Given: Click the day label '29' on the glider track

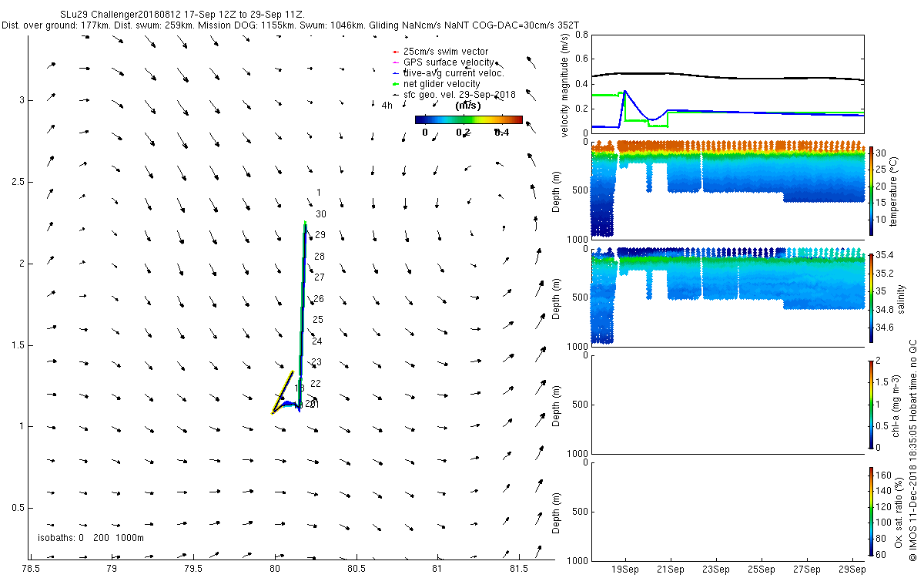Looking at the screenshot, I should 320,235.
